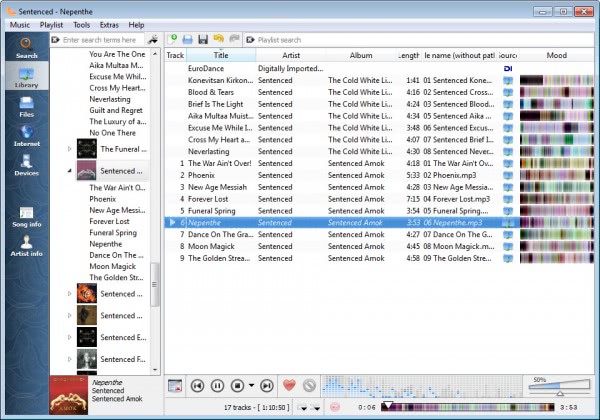Adjust the 50% volume slider
600x420 pixels.
pyautogui.click(x=559, y=387)
